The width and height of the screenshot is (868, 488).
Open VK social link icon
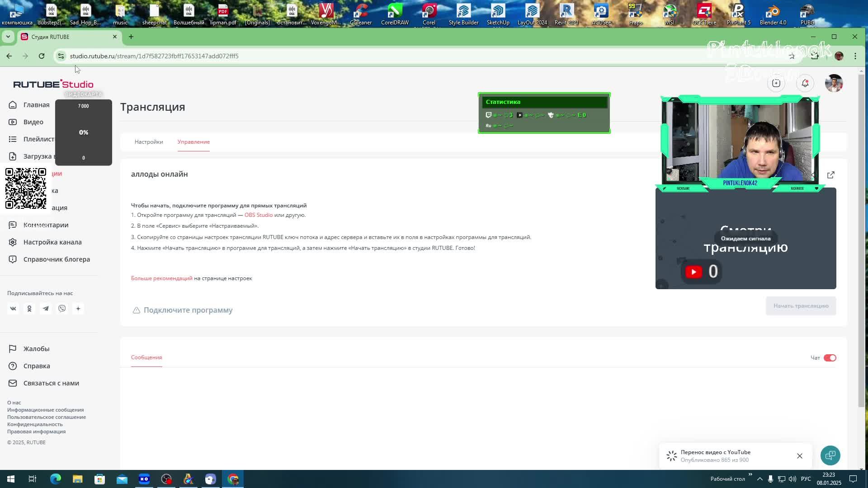(13, 309)
